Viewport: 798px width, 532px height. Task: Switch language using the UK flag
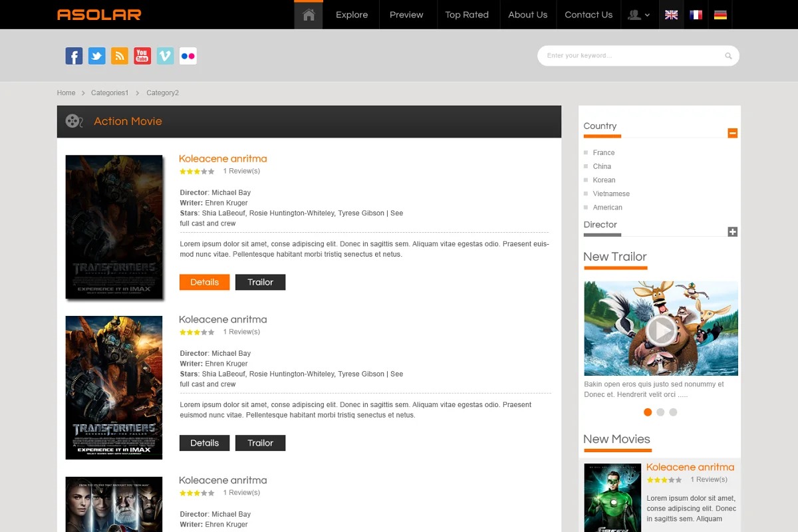pyautogui.click(x=672, y=15)
